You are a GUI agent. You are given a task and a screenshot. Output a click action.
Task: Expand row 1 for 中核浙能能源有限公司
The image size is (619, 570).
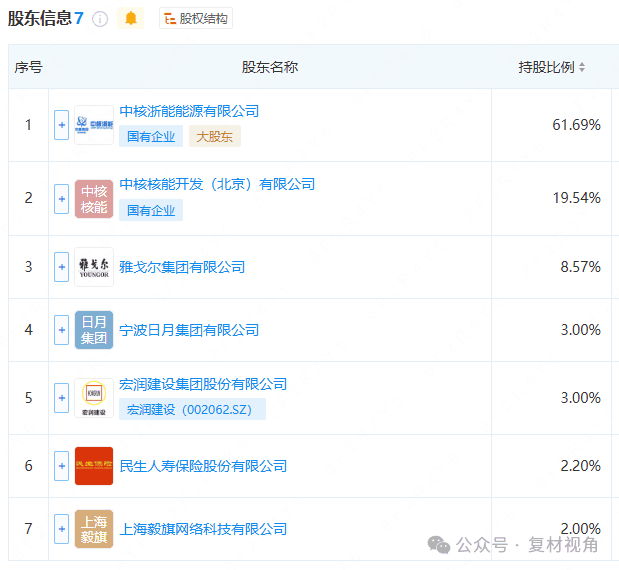click(x=61, y=125)
